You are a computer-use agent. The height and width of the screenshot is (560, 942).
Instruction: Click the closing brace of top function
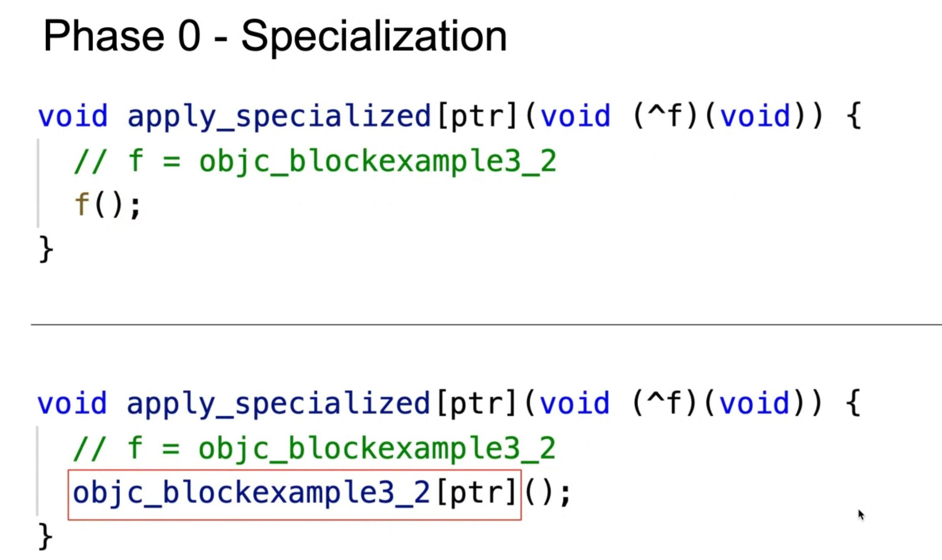click(x=46, y=249)
